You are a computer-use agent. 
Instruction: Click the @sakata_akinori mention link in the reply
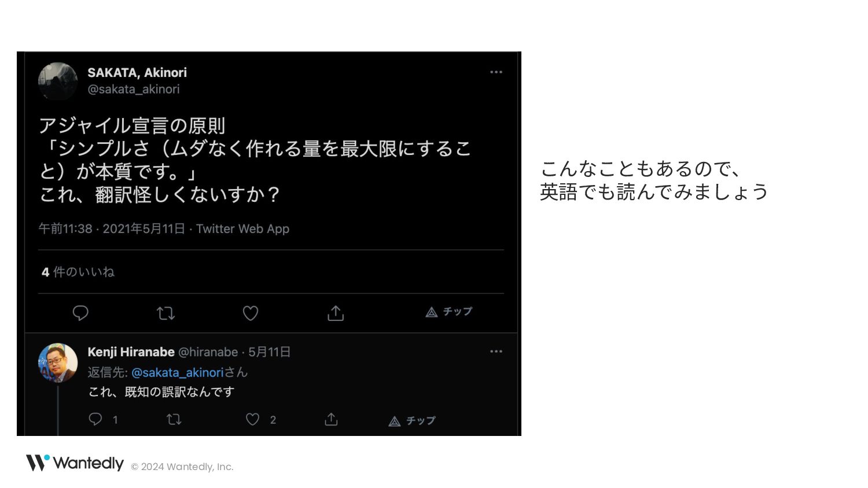(177, 372)
